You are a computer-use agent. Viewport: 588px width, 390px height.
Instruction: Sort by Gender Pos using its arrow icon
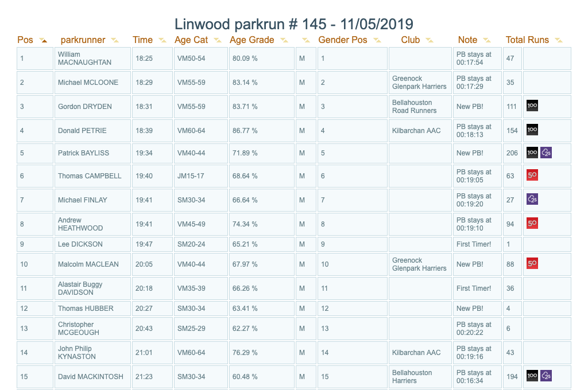click(x=377, y=41)
